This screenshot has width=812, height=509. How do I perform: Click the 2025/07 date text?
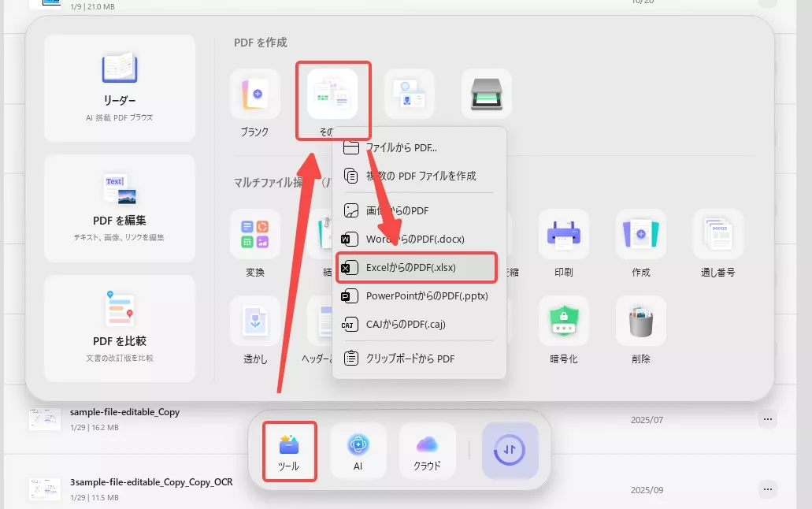coord(647,420)
